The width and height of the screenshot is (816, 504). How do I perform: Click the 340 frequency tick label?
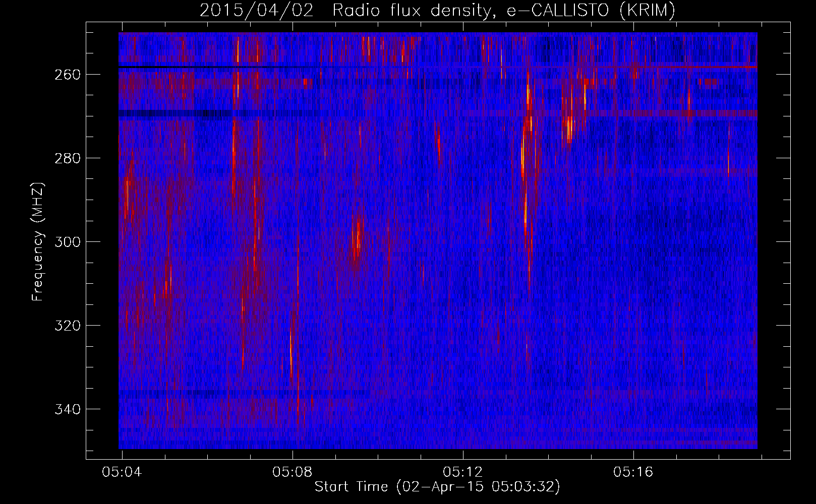click(68, 409)
